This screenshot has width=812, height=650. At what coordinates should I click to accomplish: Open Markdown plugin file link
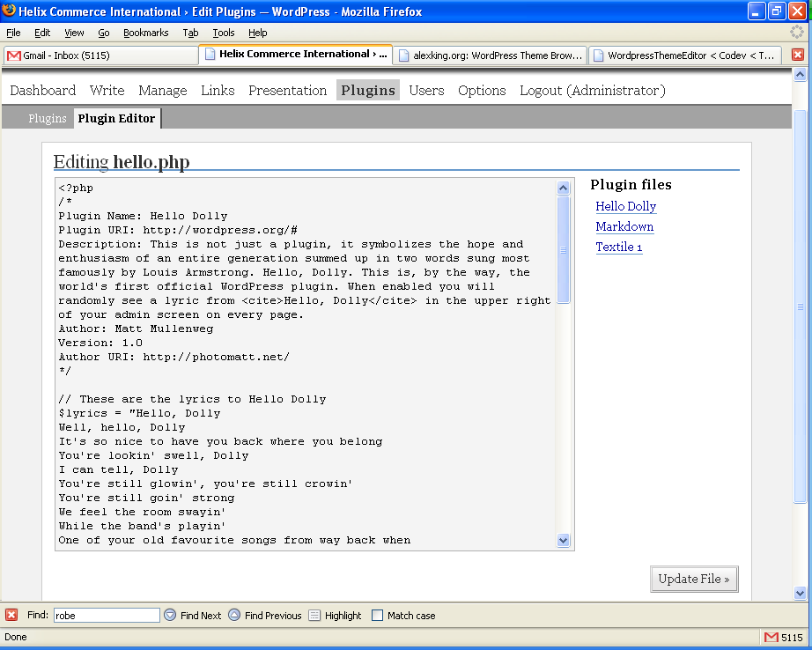624,226
